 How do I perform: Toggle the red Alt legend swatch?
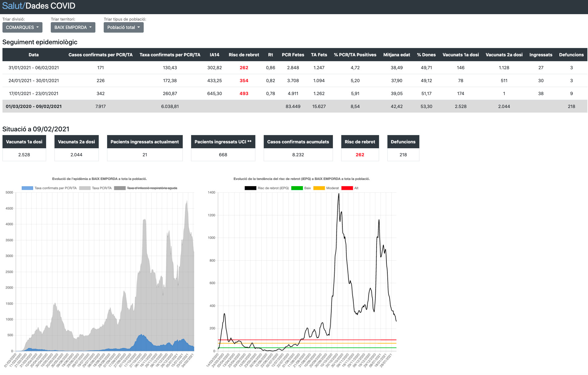347,188
